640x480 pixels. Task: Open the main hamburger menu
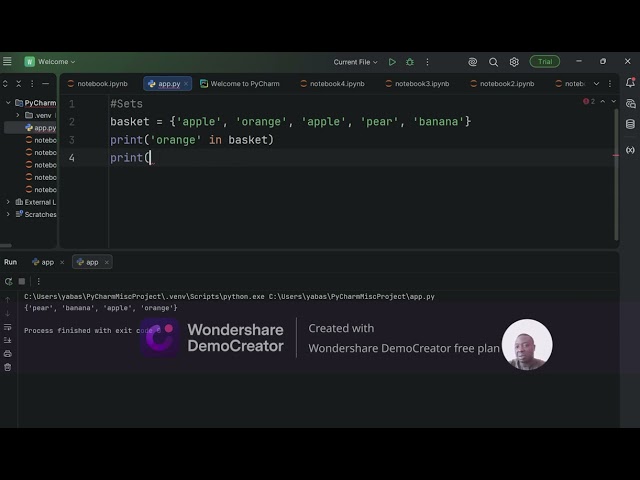click(7, 62)
